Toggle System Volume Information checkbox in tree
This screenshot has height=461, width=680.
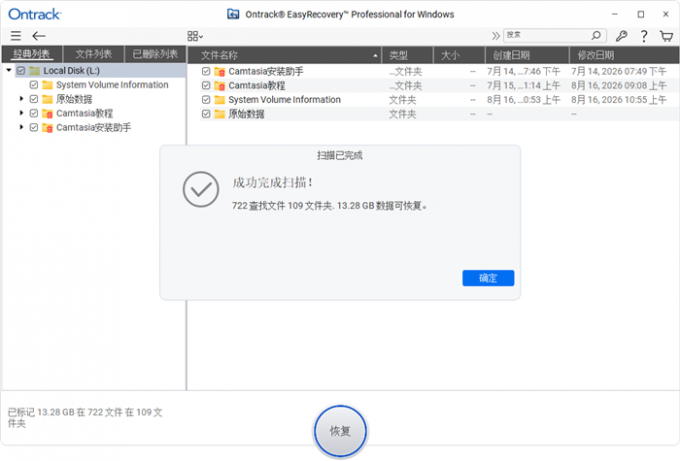click(34, 85)
